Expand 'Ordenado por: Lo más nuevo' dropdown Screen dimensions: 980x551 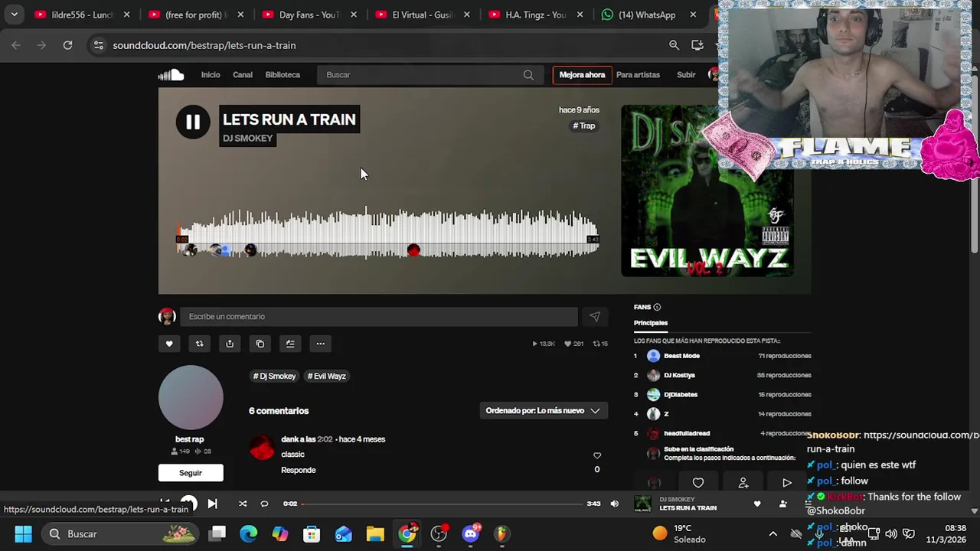pos(543,411)
